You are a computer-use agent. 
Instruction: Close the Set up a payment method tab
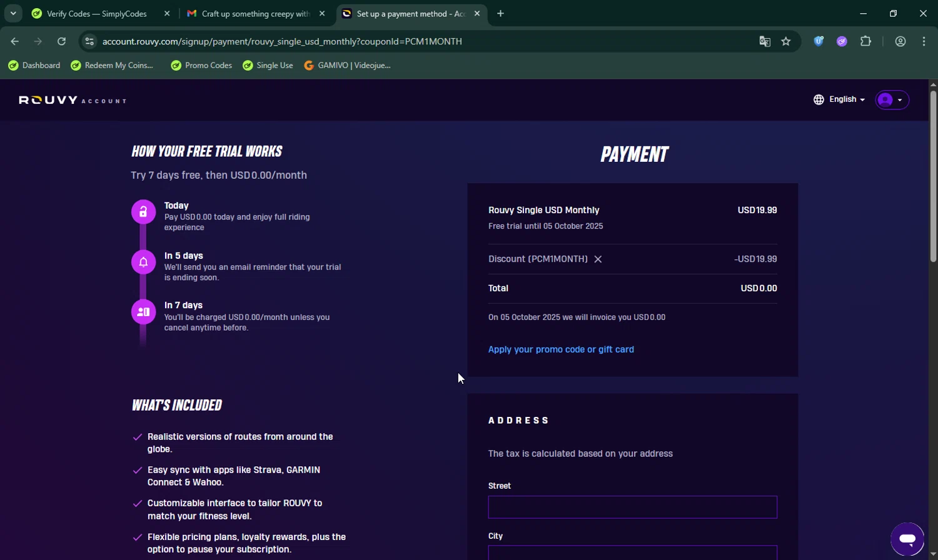[477, 14]
